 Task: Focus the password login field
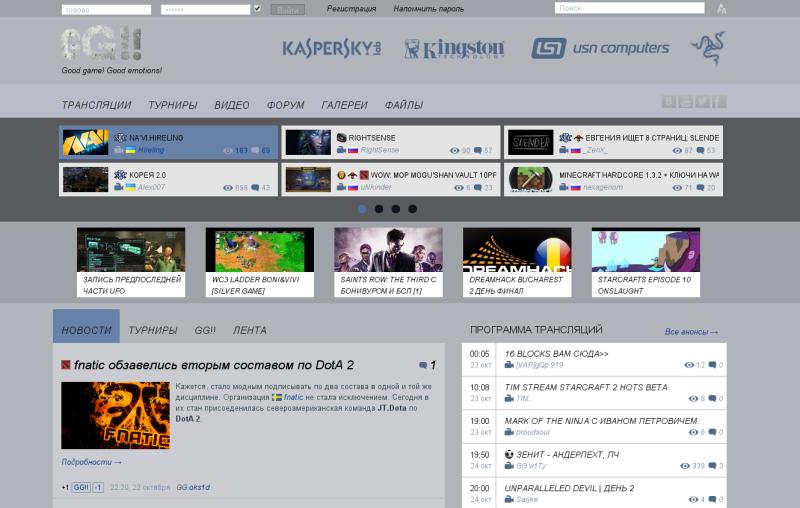click(206, 10)
